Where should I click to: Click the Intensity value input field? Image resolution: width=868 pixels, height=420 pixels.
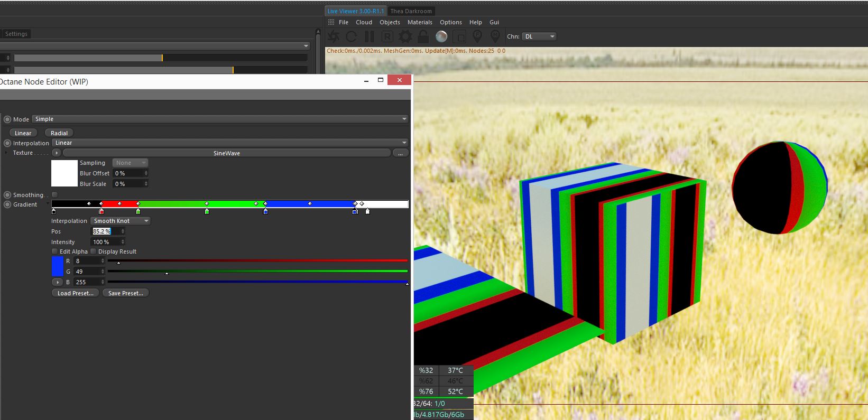108,242
